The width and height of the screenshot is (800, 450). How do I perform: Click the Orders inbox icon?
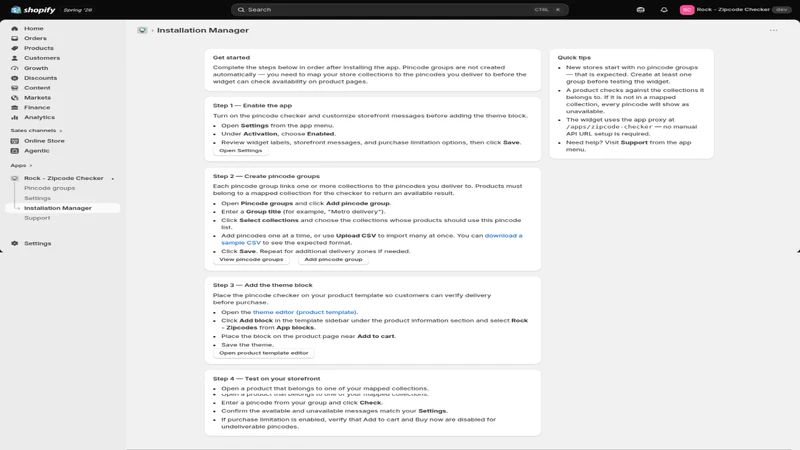[14, 38]
